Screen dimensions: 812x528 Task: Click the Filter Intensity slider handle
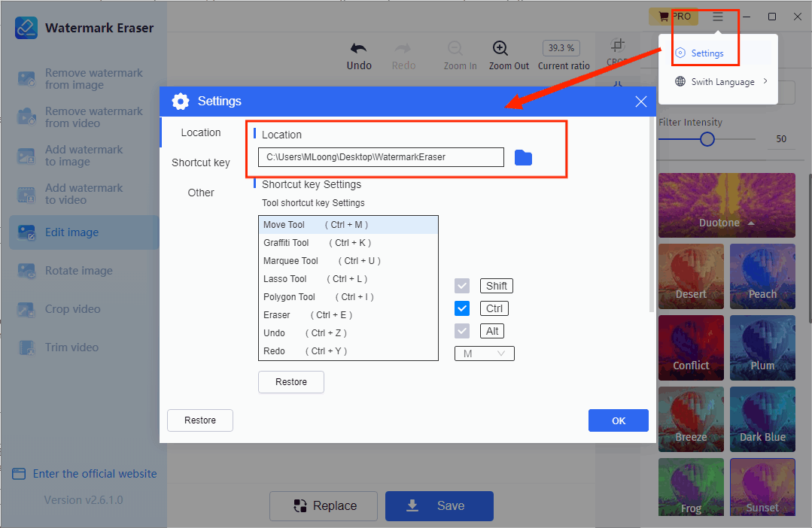707,139
